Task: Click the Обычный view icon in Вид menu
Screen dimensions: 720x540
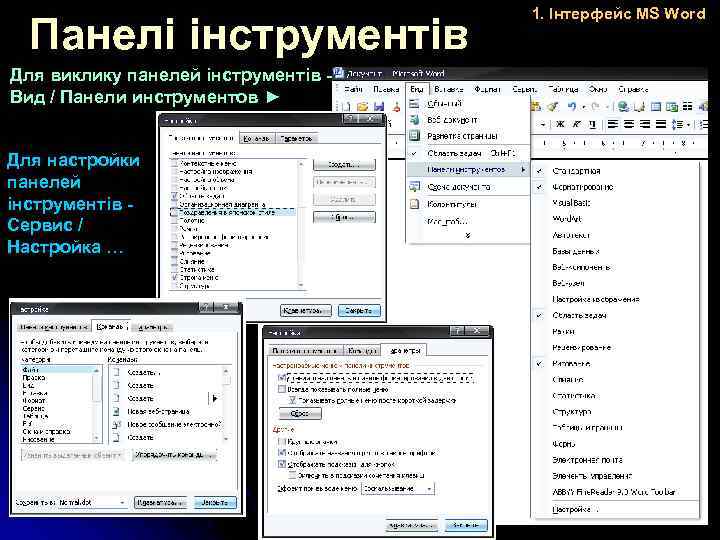Action: pyautogui.click(x=414, y=104)
